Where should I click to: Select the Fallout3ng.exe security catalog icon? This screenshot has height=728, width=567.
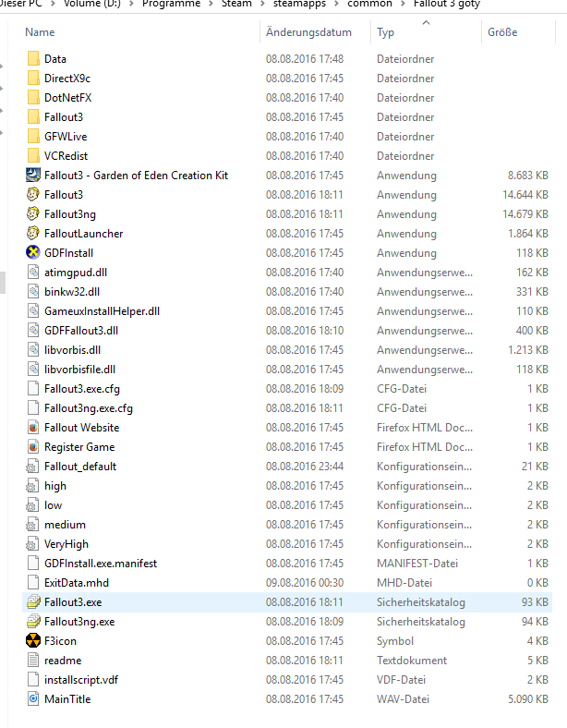click(33, 622)
